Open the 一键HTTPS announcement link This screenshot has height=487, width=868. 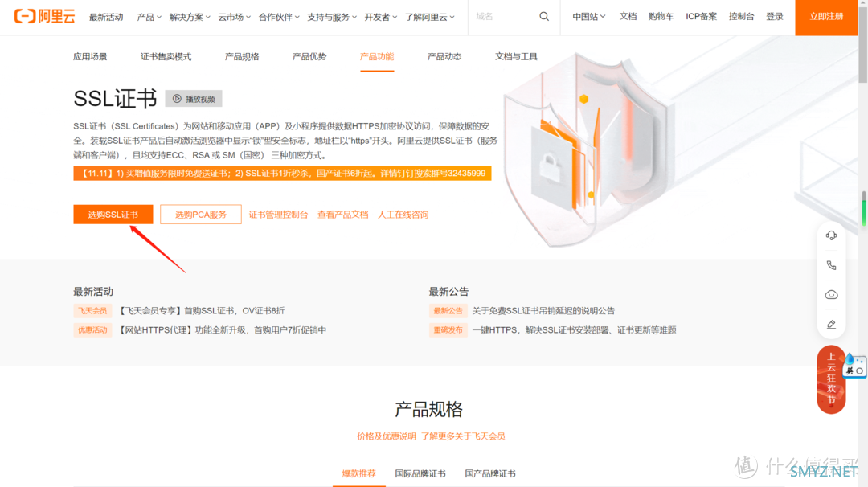point(574,329)
